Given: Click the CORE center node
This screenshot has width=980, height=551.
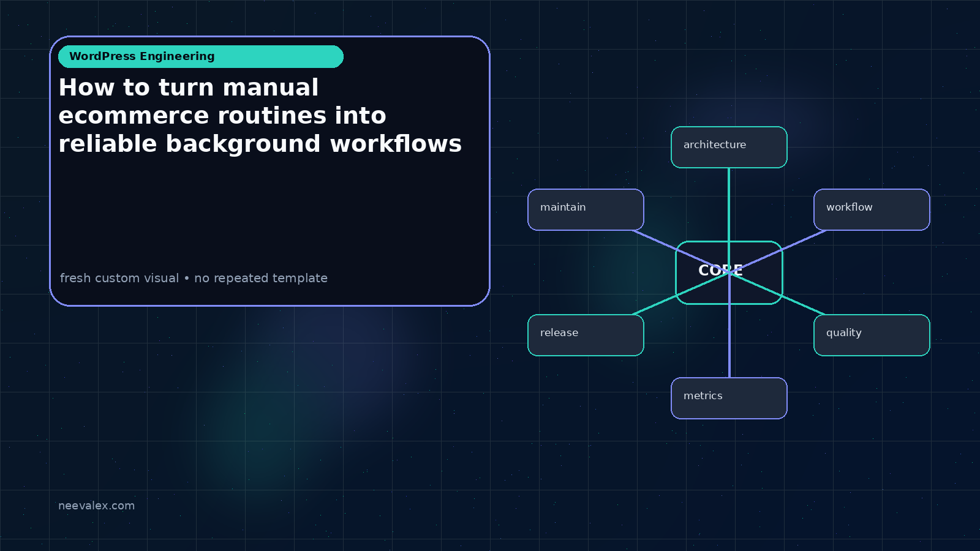Looking at the screenshot, I should click(x=729, y=272).
